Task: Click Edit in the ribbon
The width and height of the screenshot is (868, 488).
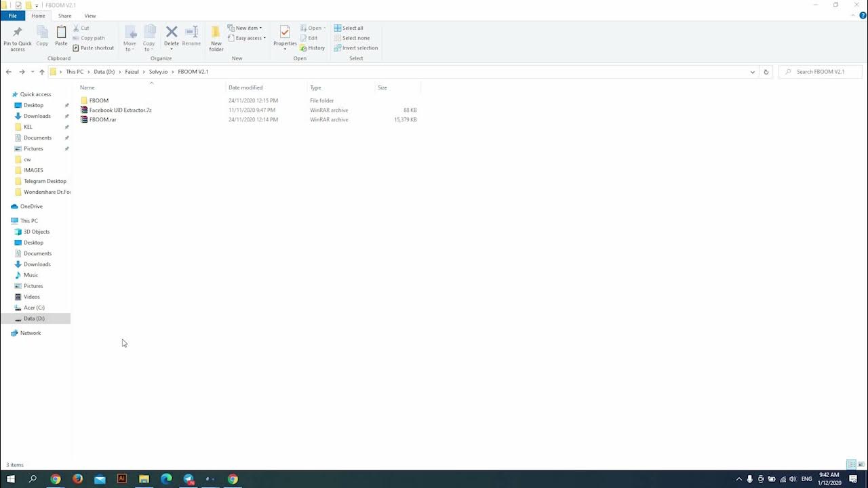Action: pos(309,38)
